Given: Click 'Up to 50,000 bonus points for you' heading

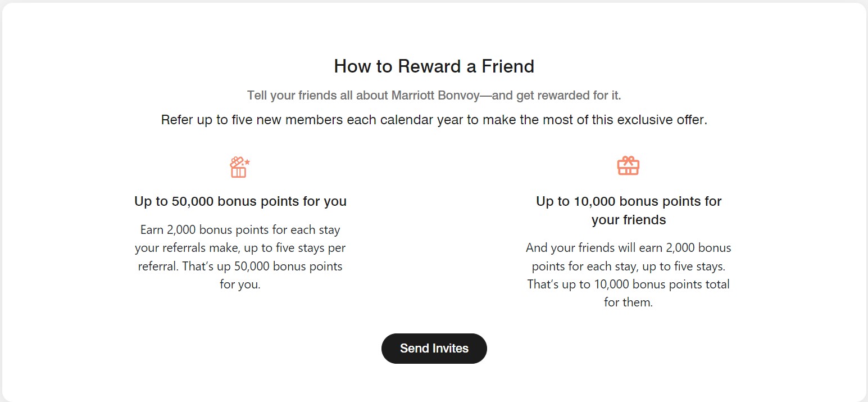Looking at the screenshot, I should tap(240, 201).
